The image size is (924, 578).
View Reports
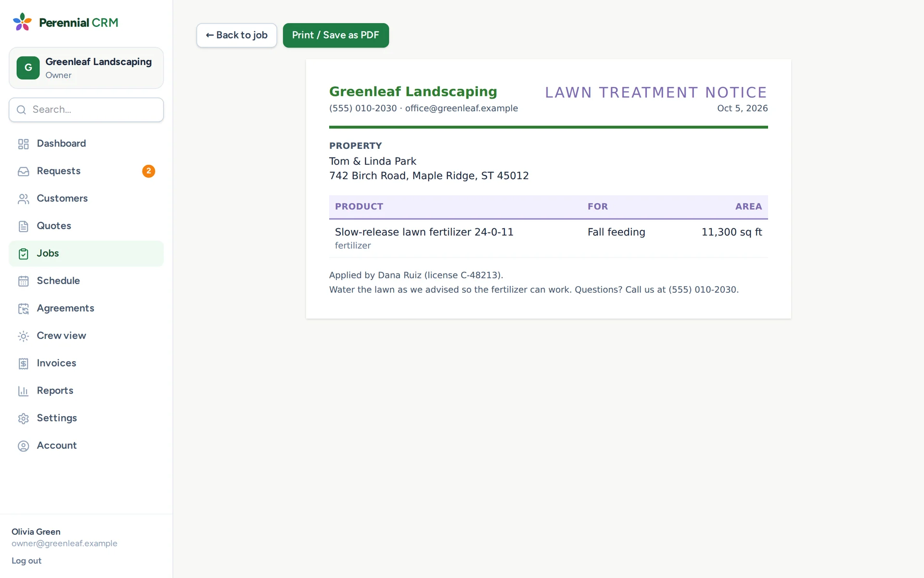(86, 391)
